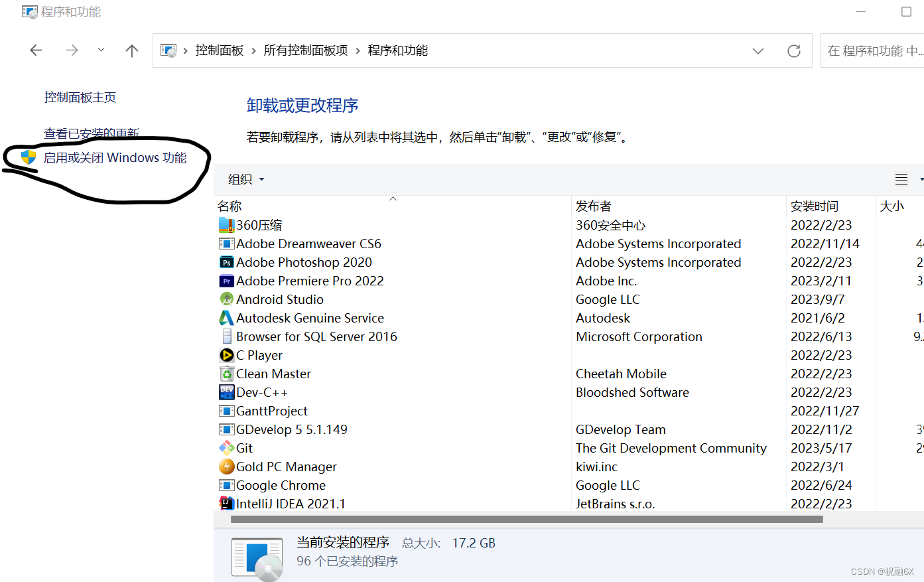Open 控制面板主页 link
The image size is (924, 582).
pyautogui.click(x=80, y=98)
